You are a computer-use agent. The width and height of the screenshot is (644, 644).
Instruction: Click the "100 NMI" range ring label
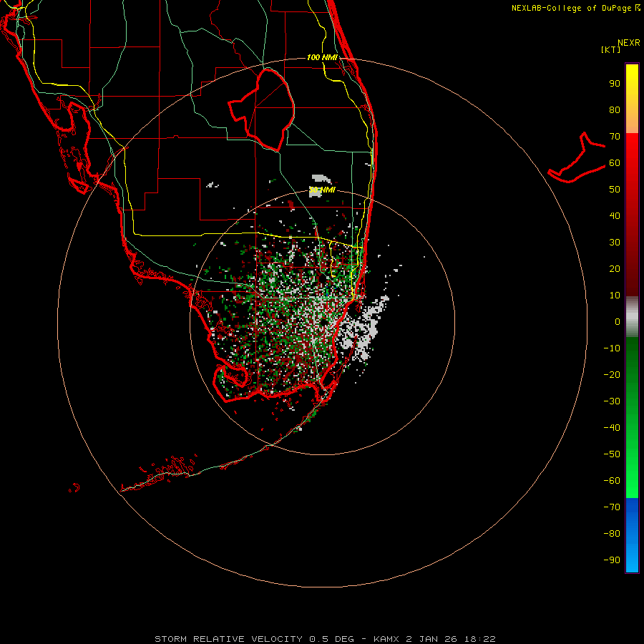pos(322,57)
